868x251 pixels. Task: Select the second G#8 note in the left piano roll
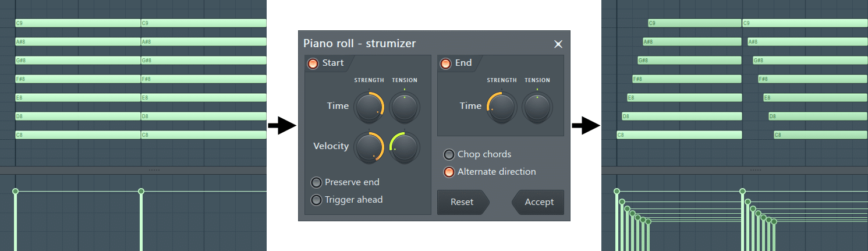(x=204, y=61)
